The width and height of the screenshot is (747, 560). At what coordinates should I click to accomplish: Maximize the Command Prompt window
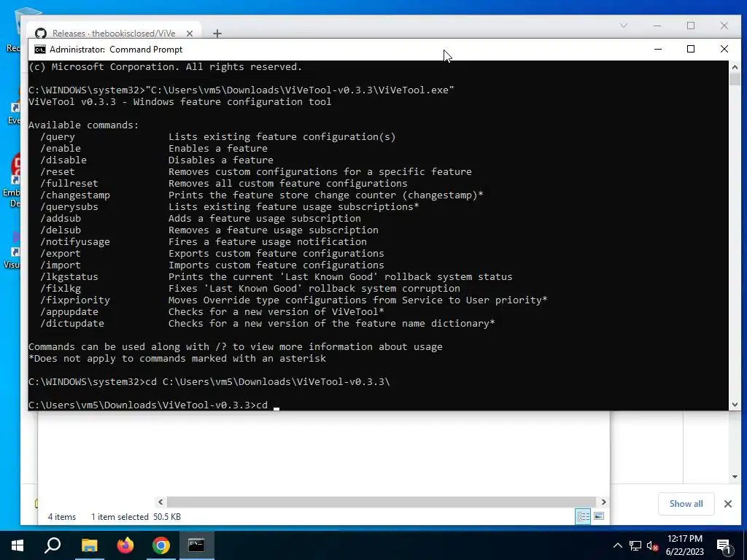coord(691,49)
